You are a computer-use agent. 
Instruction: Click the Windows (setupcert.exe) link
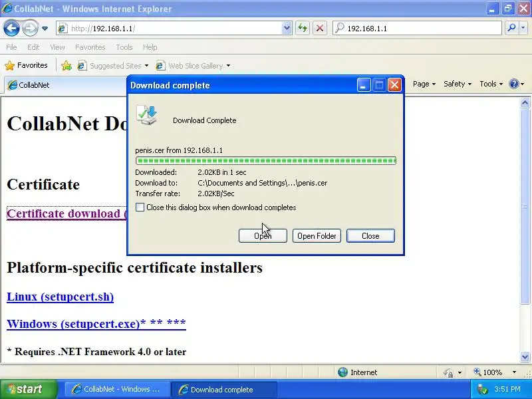(x=96, y=324)
